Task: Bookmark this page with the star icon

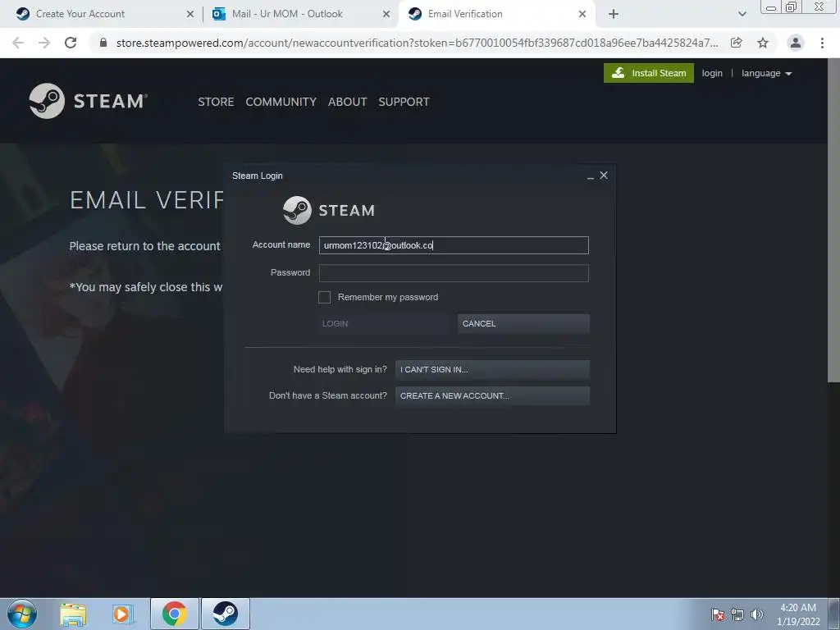Action: click(x=763, y=43)
